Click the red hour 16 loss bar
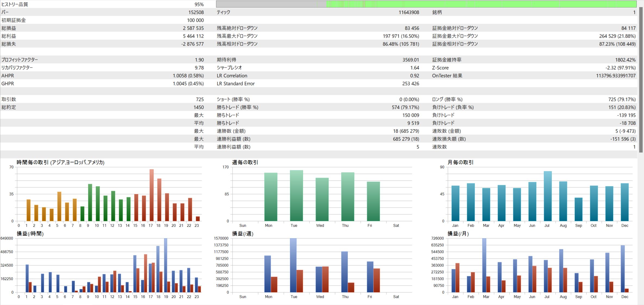Image resolution: width=644 pixels, height=305 pixels. [145, 273]
